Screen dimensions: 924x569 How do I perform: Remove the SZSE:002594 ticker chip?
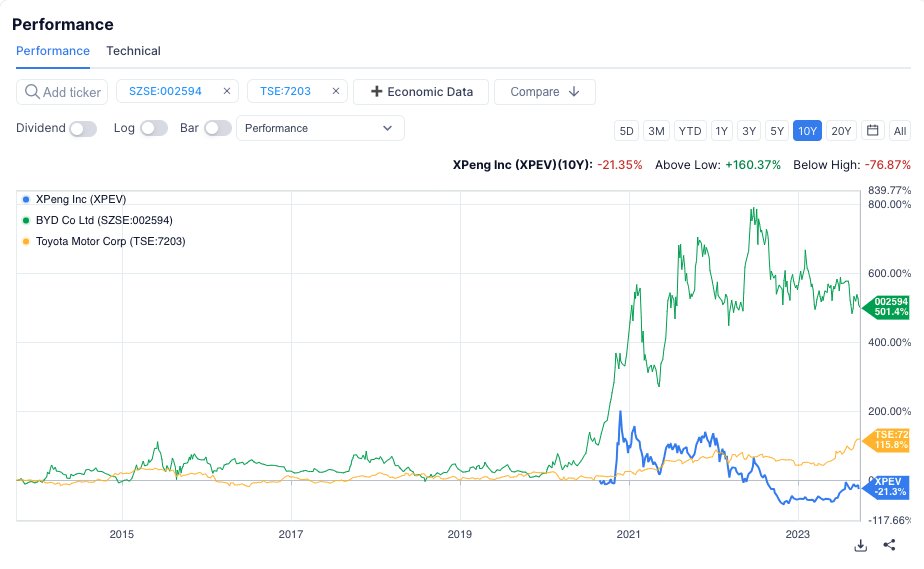pyautogui.click(x=227, y=91)
